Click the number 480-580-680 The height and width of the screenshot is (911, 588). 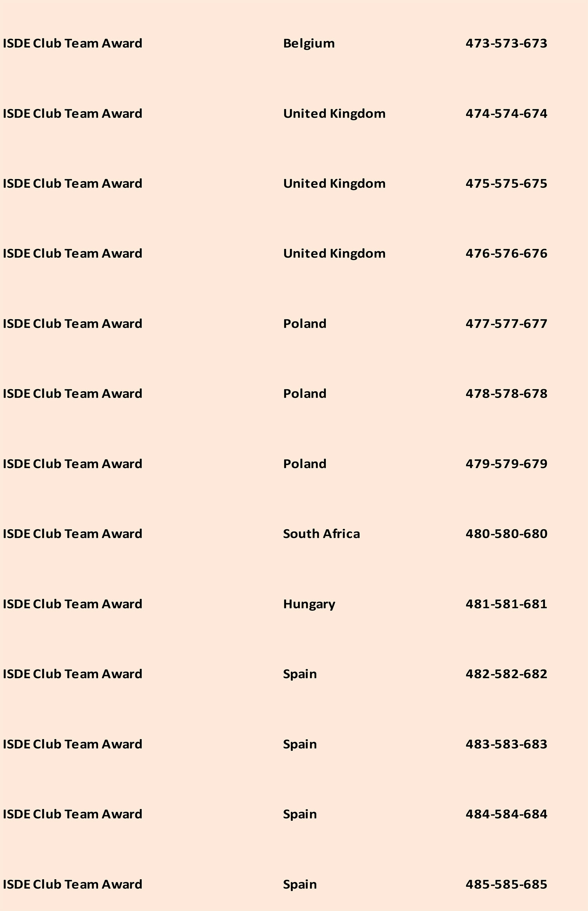pyautogui.click(x=506, y=534)
